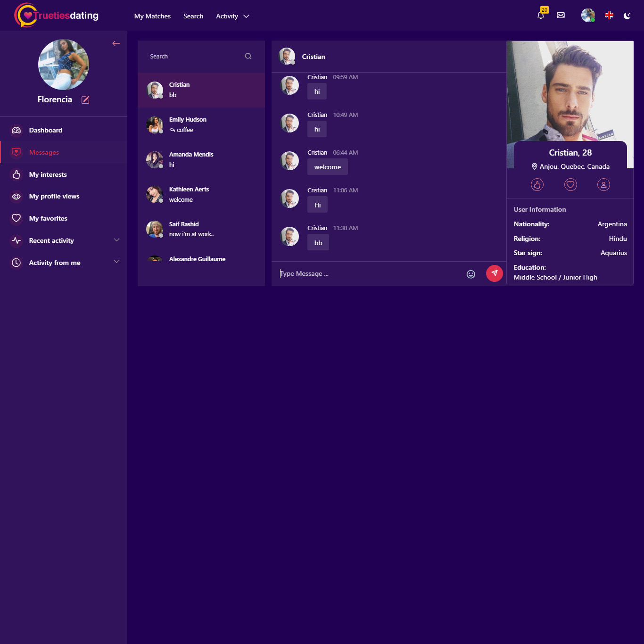Screen dimensions: 644x644
Task: Open Search in the top navigation
Action: (x=193, y=16)
